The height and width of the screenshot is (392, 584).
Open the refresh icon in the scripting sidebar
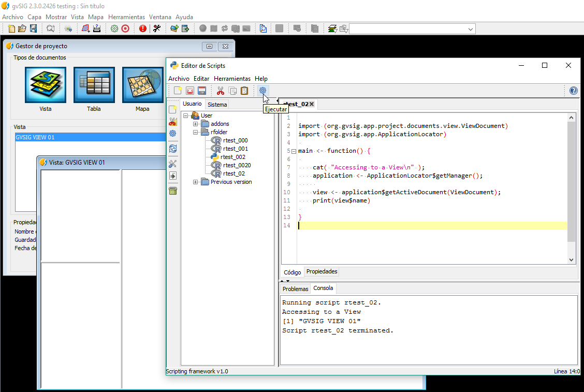click(x=173, y=147)
